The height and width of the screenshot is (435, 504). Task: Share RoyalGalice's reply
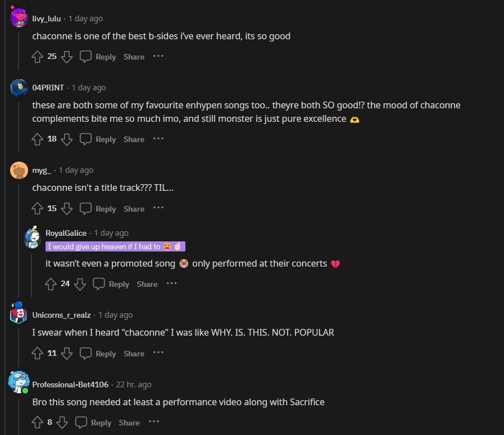coord(147,284)
